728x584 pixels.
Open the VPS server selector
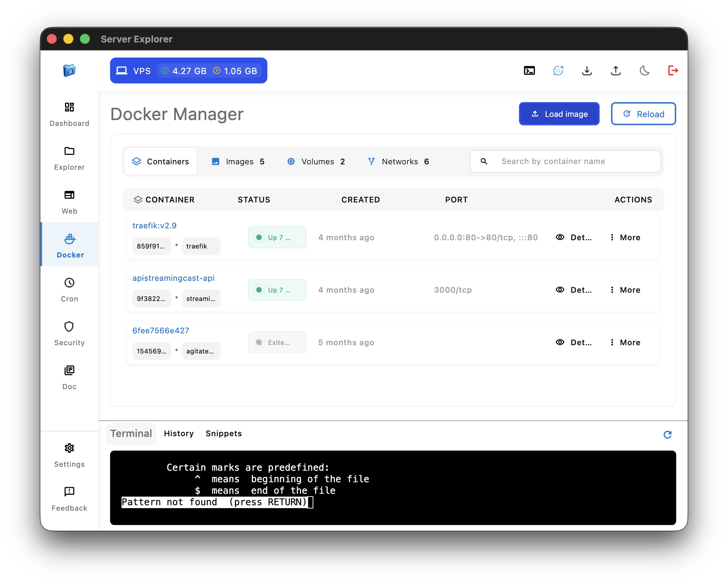point(188,70)
